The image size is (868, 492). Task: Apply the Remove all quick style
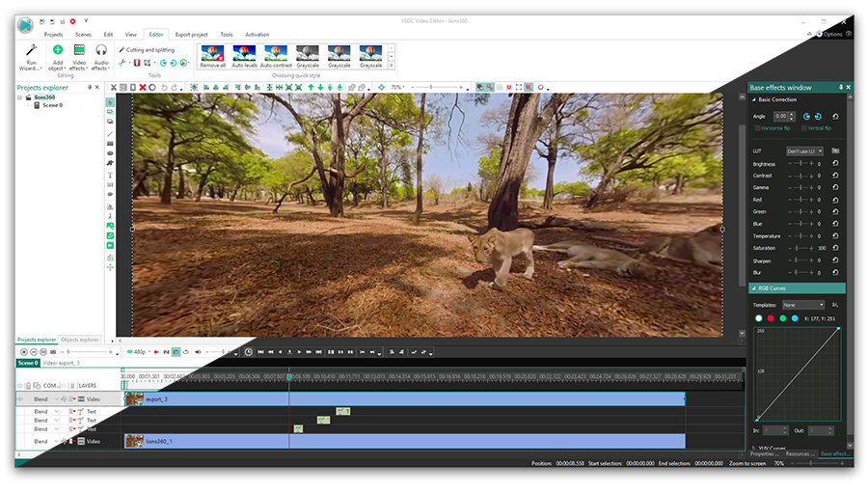212,57
